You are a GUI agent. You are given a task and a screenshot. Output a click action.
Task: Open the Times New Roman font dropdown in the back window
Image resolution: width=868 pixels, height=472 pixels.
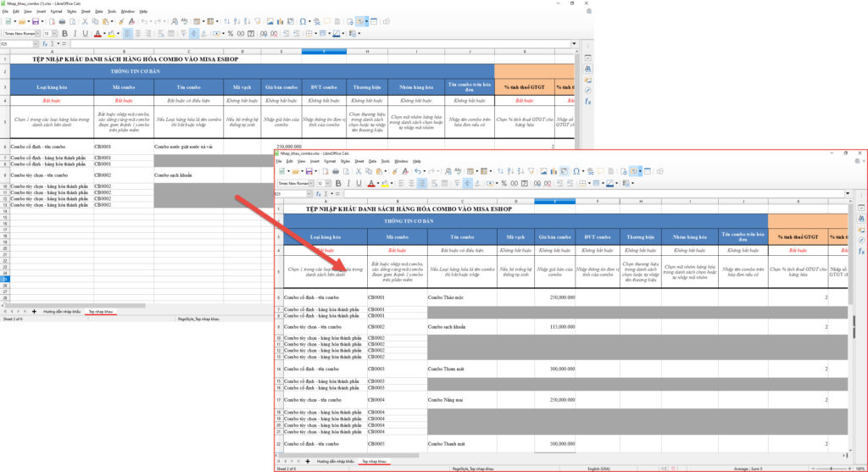coord(38,34)
